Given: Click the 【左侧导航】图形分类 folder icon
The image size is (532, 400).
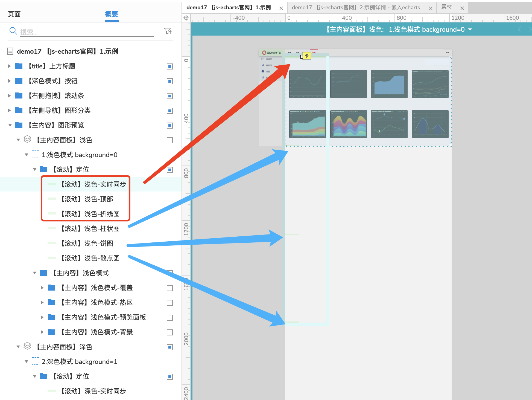Looking at the screenshot, I should [19, 110].
